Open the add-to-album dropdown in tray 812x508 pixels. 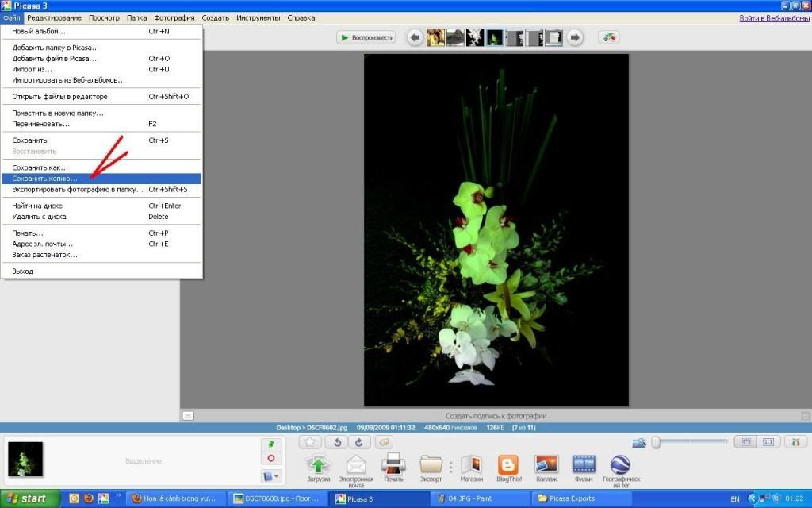point(271,476)
